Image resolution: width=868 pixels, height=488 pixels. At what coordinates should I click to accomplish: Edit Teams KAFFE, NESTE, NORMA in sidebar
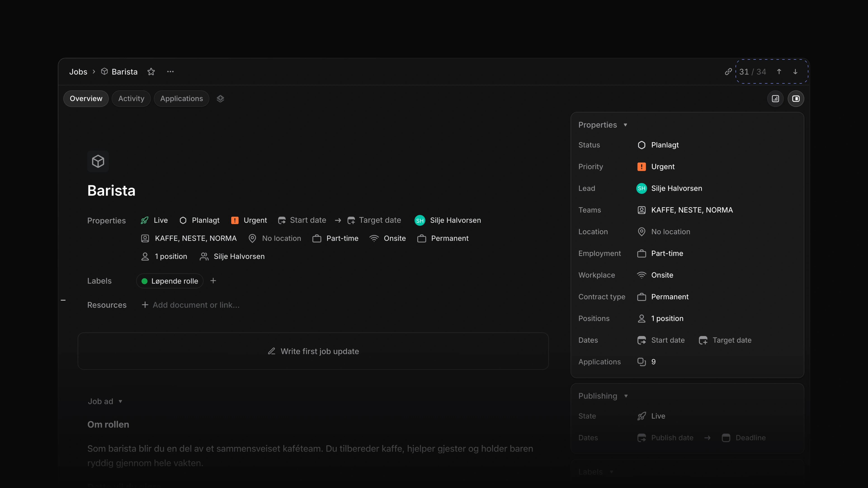[x=685, y=210]
